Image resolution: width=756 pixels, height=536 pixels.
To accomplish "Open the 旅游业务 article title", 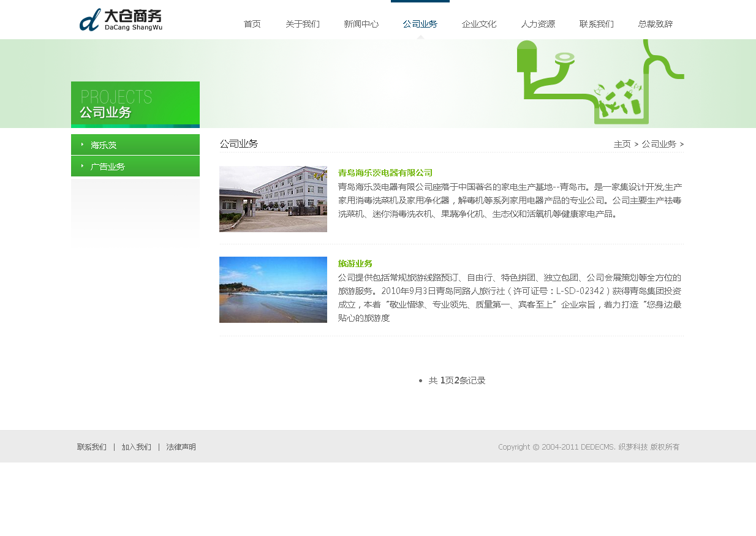I will pos(355,264).
